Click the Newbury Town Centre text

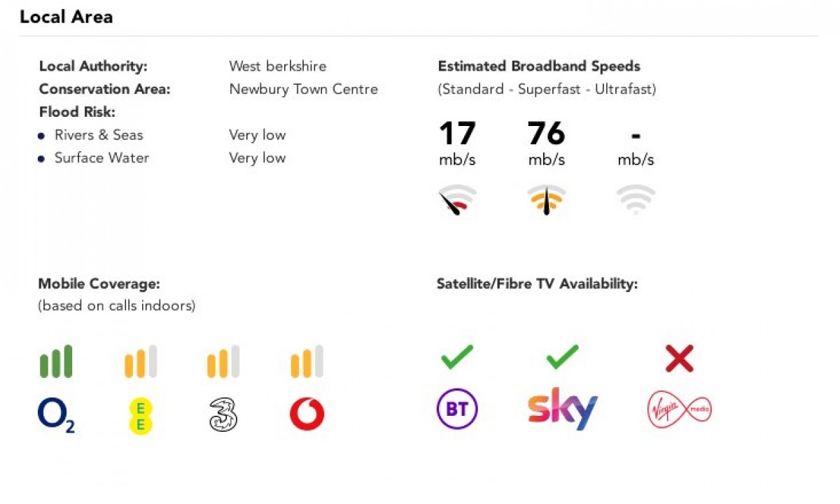(303, 89)
